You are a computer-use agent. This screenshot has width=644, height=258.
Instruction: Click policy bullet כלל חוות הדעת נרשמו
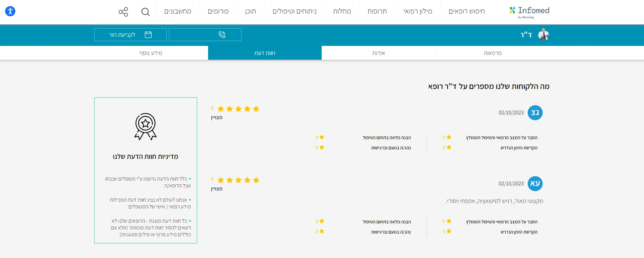pyautogui.click(x=148, y=182)
